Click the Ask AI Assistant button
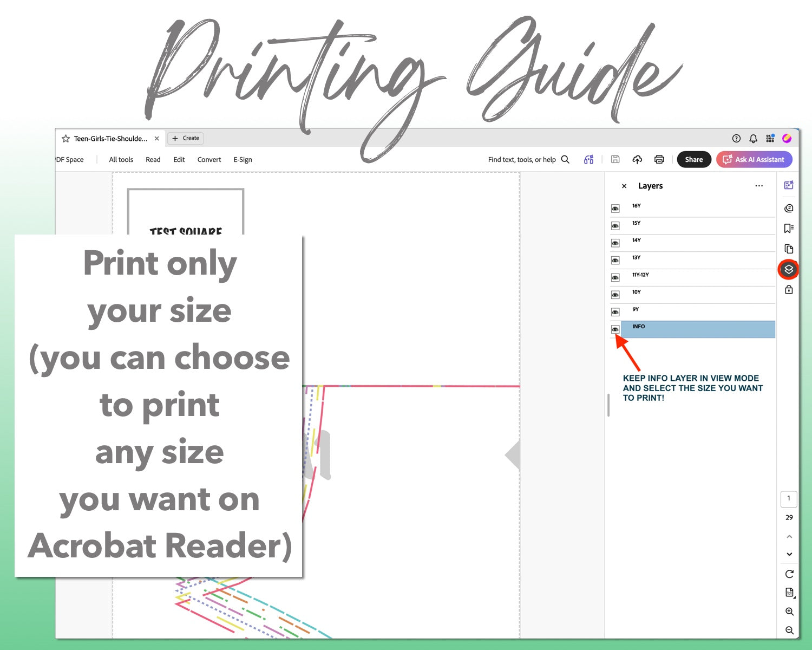This screenshot has width=812, height=650. [x=754, y=159]
